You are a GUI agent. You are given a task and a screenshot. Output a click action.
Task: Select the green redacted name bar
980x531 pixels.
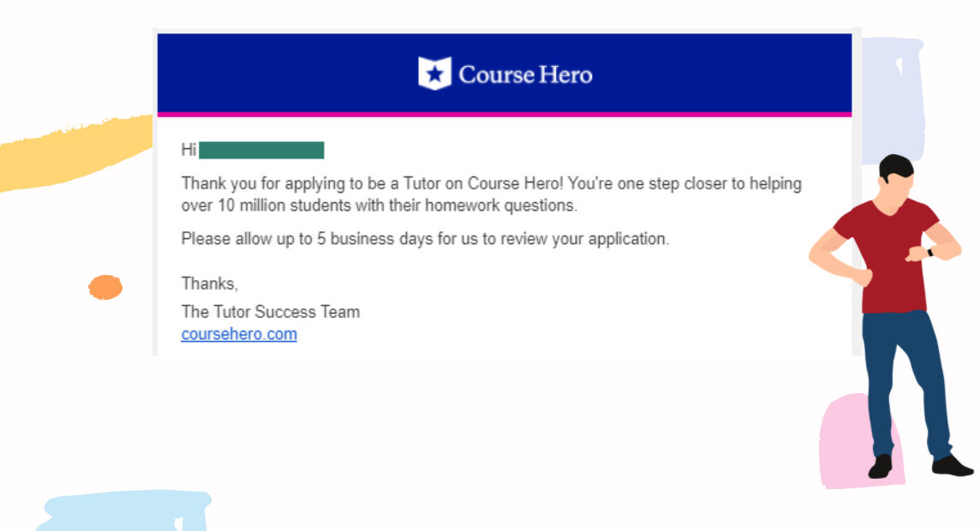(261, 150)
